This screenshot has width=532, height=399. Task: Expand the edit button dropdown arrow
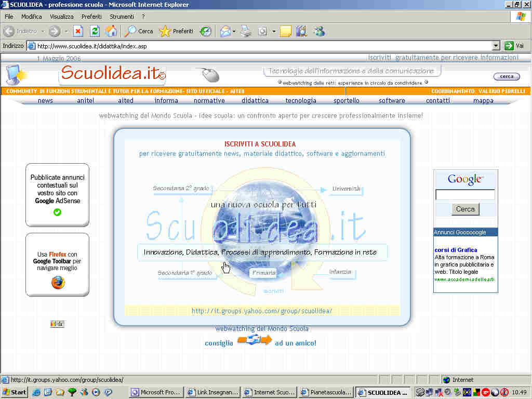(273, 31)
